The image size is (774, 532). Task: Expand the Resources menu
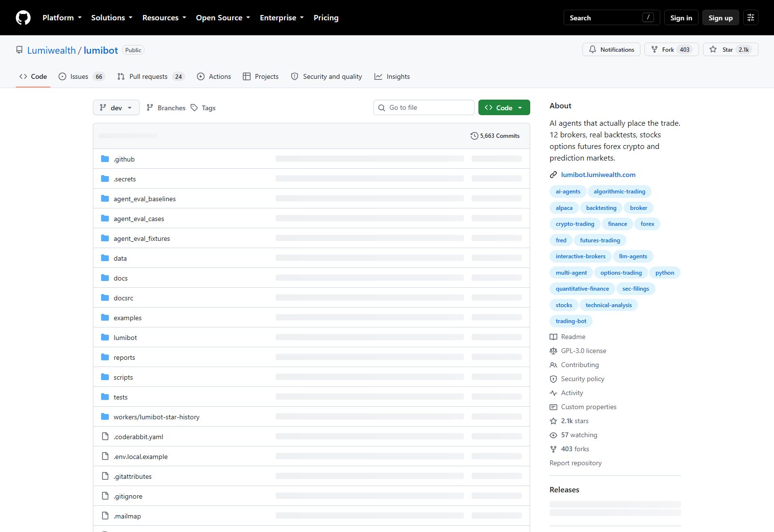(164, 18)
